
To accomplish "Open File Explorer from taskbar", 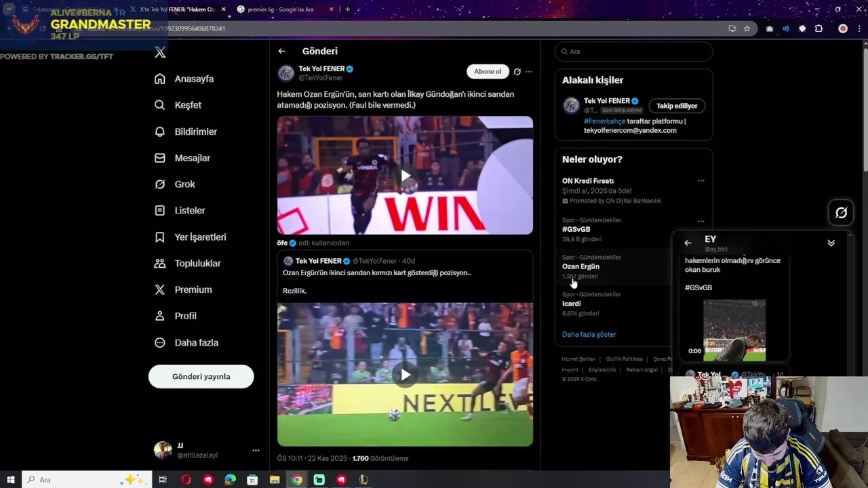I will [x=275, y=480].
